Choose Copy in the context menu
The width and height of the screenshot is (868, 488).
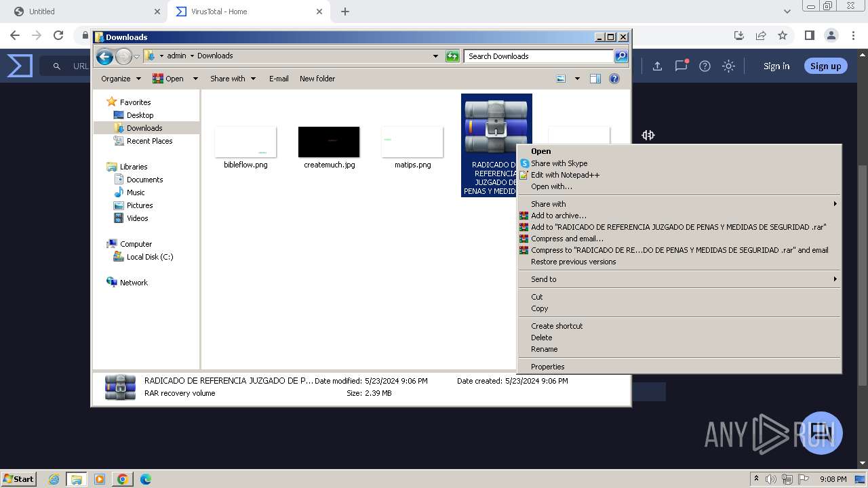pyautogui.click(x=679, y=308)
